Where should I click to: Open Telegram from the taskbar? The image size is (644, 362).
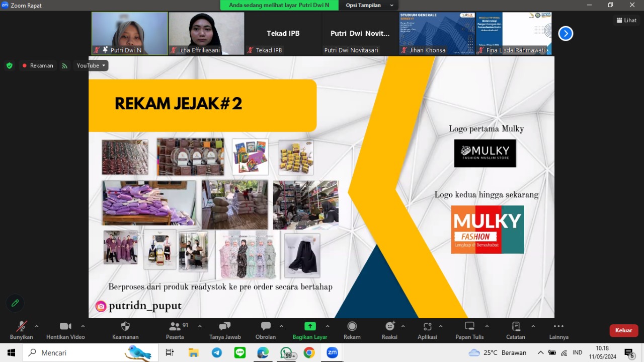[x=217, y=352]
